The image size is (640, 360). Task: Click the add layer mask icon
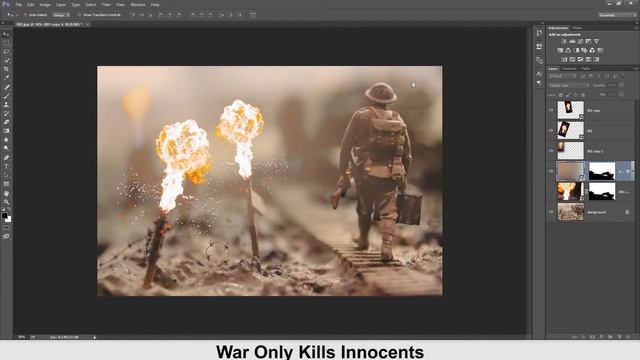(x=592, y=337)
